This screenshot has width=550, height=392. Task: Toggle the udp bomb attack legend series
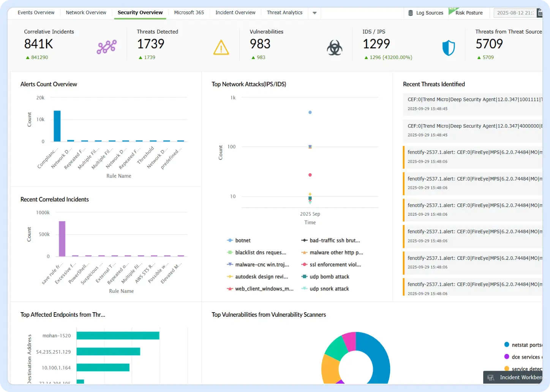(x=326, y=277)
